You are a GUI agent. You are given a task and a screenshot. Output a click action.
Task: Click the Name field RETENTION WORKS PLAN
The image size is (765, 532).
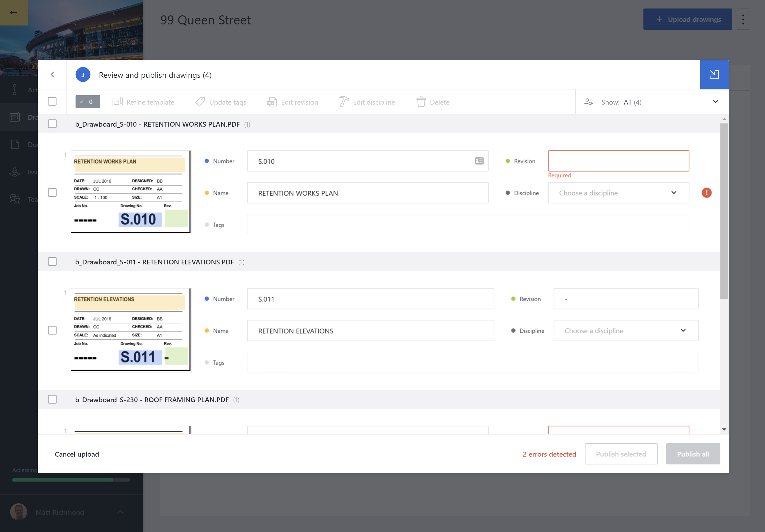pyautogui.click(x=368, y=193)
